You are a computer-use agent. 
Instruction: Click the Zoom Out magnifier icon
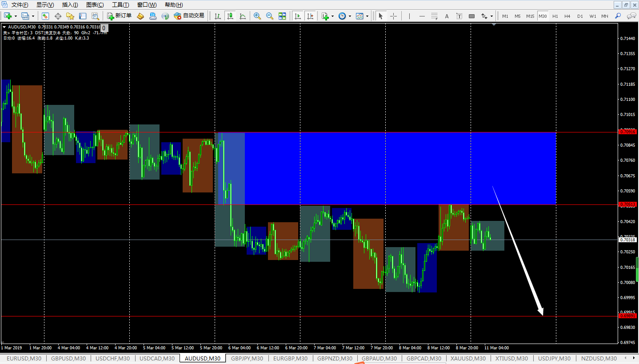pyautogui.click(x=270, y=16)
